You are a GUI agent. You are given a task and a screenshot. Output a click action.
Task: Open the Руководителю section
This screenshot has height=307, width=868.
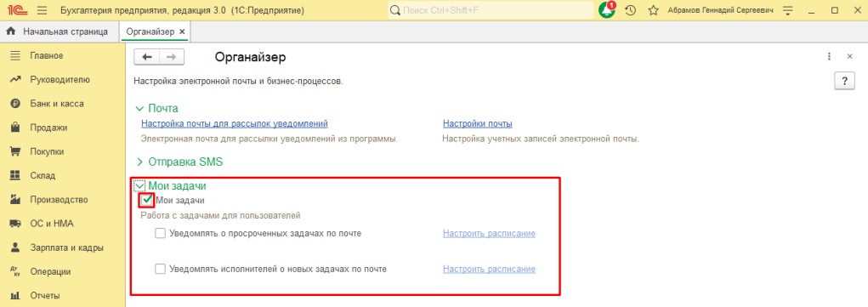[60, 80]
